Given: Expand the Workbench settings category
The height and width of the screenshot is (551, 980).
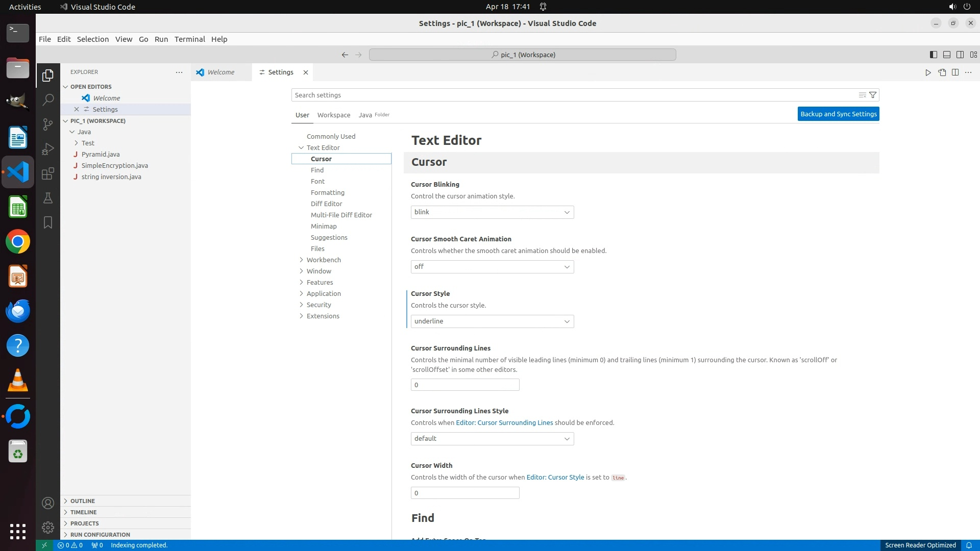Looking at the screenshot, I should click(323, 260).
